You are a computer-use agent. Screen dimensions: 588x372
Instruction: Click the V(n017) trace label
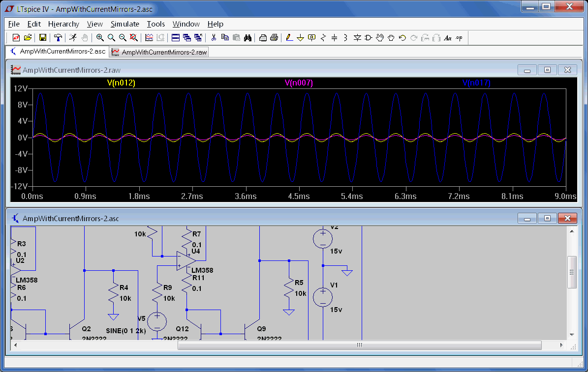[476, 83]
